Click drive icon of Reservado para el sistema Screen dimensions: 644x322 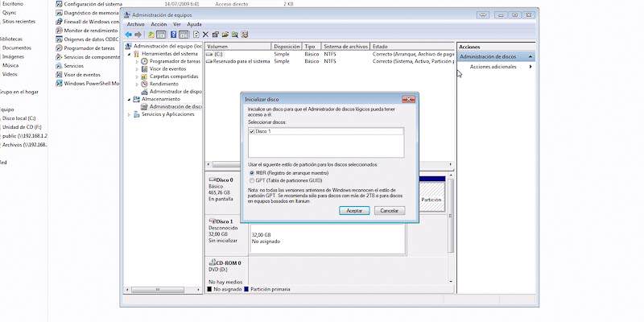[209, 61]
